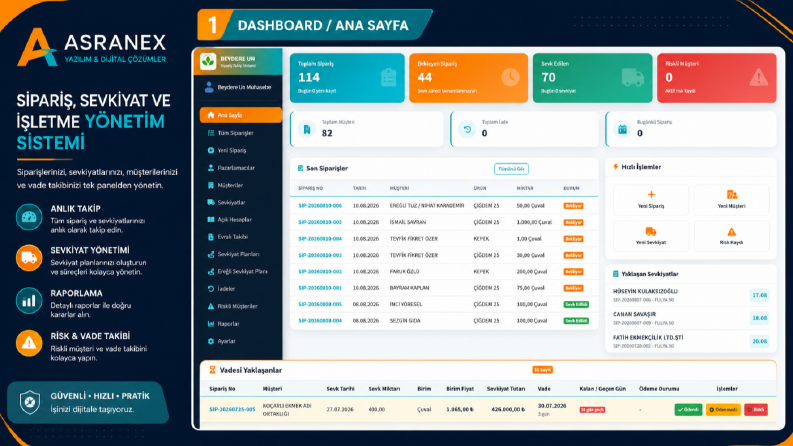Open order SIP-20260810-006
Image resolution: width=793 pixels, height=446 pixels.
(320, 206)
